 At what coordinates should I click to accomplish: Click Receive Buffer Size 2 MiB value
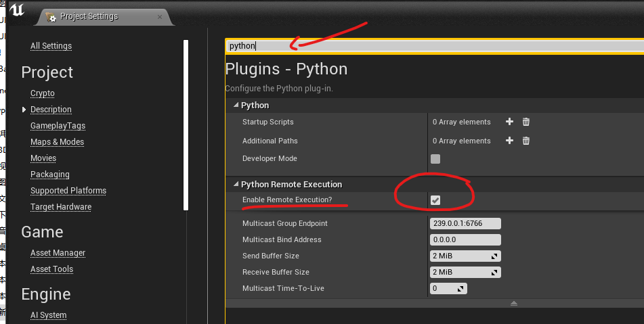click(x=443, y=272)
